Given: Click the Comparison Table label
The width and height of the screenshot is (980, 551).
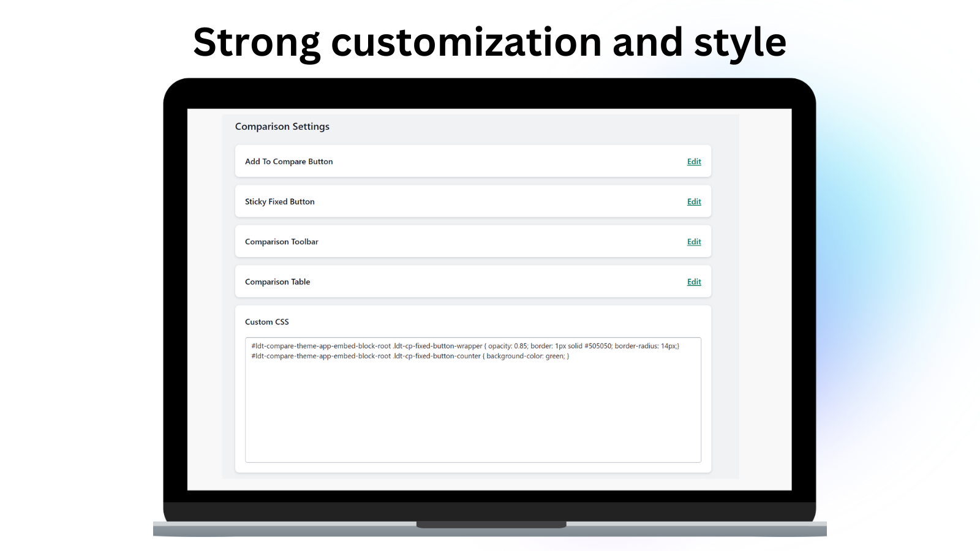Looking at the screenshot, I should click(x=277, y=281).
